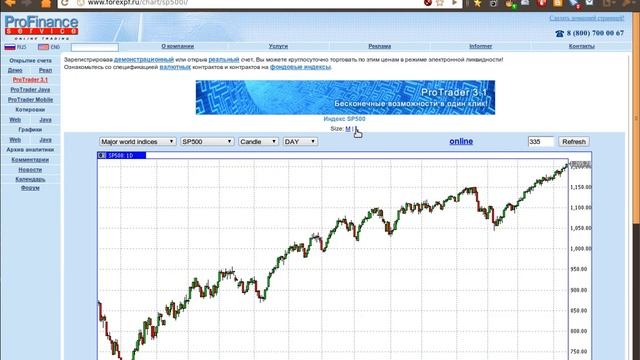The height and width of the screenshot is (360, 640).
Task: Follow the демонстрационный account link in text
Action: coord(144,60)
